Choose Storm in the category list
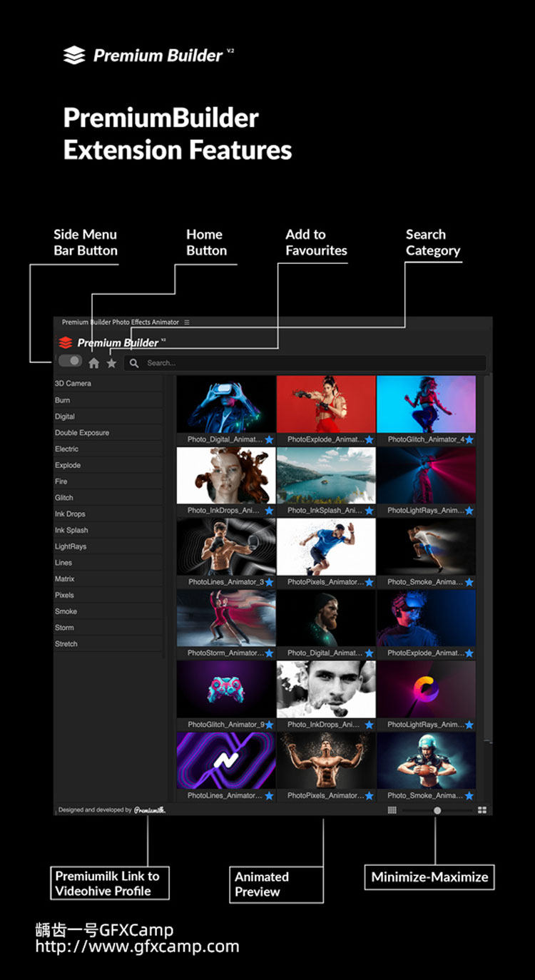 pyautogui.click(x=108, y=628)
